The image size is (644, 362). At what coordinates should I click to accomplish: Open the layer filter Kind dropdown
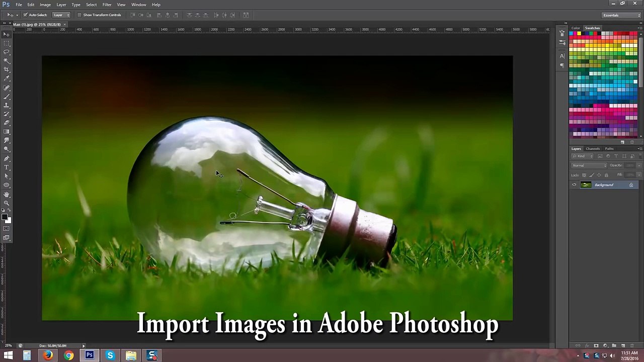point(583,156)
